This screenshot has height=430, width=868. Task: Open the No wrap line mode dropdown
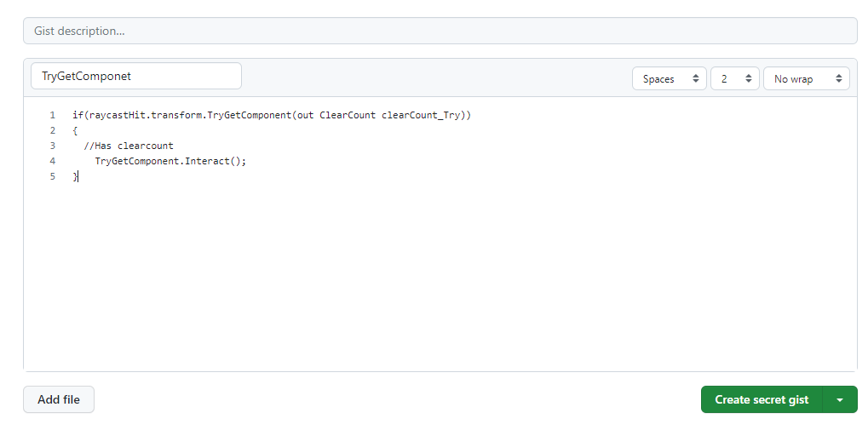pos(807,78)
